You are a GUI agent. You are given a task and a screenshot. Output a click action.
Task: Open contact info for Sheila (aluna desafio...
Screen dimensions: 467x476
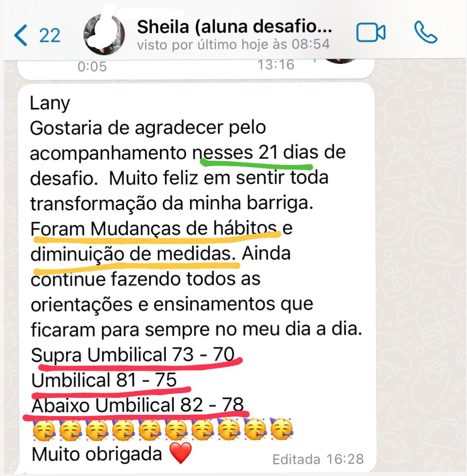click(234, 27)
